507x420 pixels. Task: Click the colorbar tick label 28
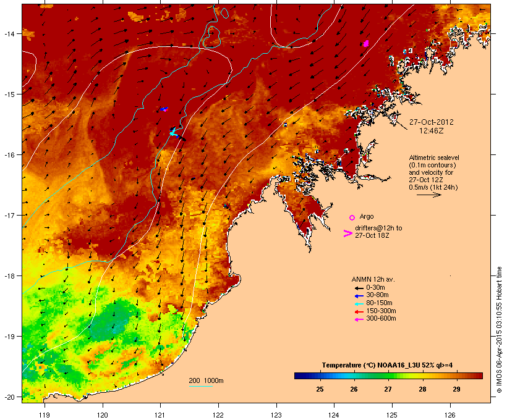422,389
